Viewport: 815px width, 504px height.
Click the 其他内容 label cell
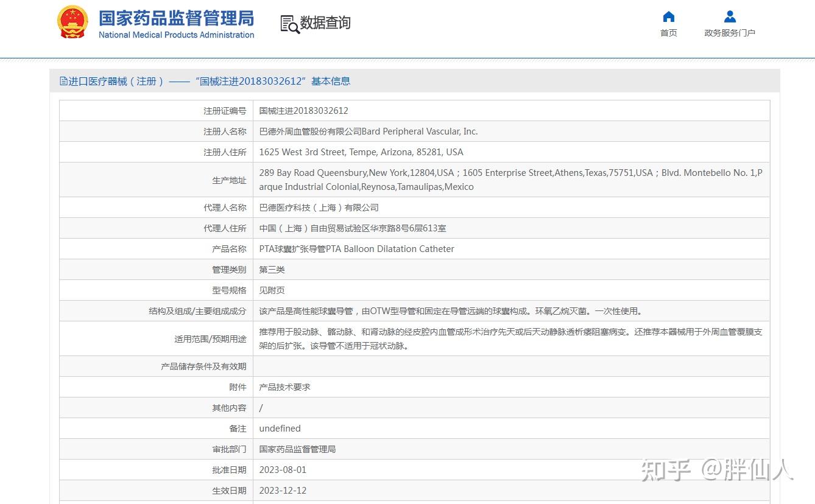[157, 408]
